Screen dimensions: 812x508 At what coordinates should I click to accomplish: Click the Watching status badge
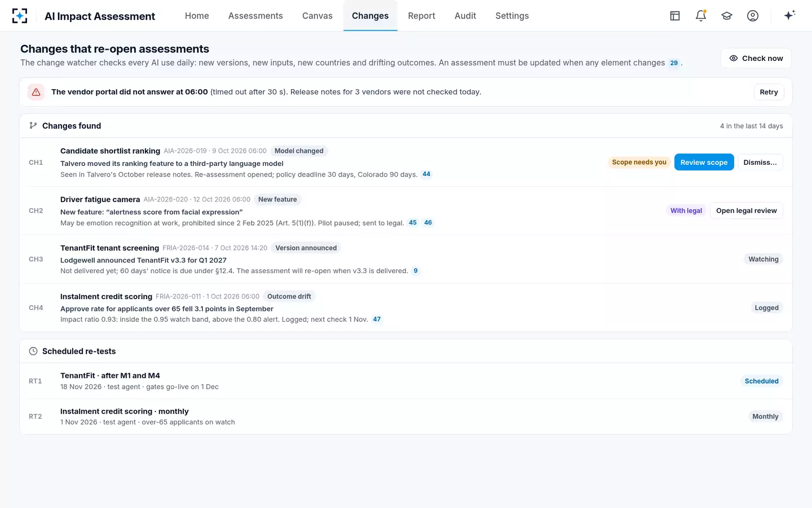[764, 259]
